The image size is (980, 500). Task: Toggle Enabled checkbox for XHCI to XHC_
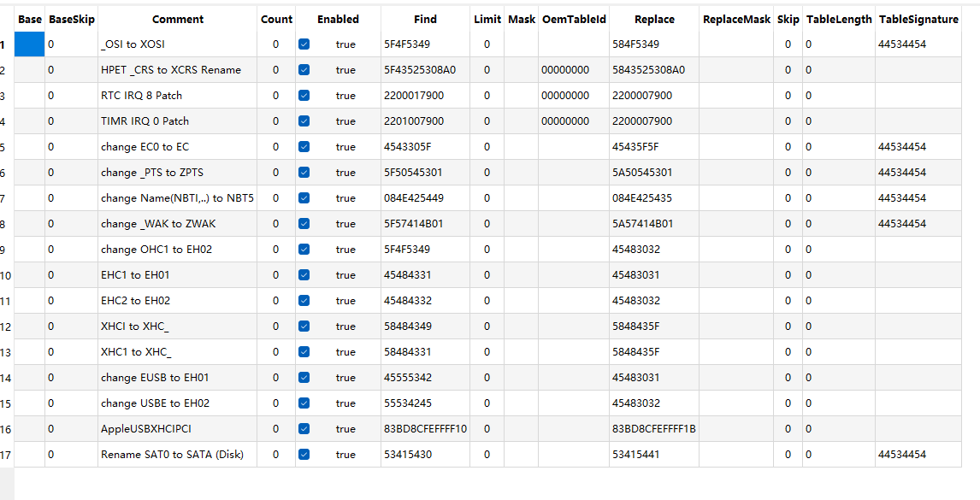304,326
